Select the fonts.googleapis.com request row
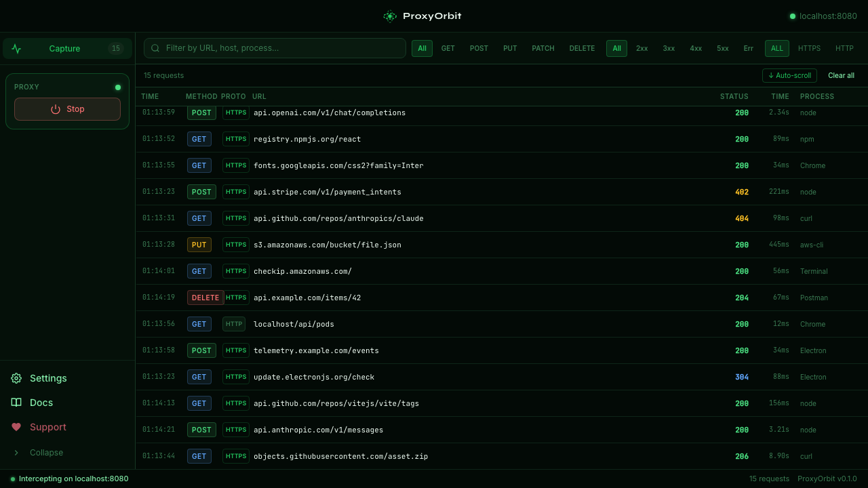Screen dimensions: 868x488 pyautogui.click(x=502, y=165)
